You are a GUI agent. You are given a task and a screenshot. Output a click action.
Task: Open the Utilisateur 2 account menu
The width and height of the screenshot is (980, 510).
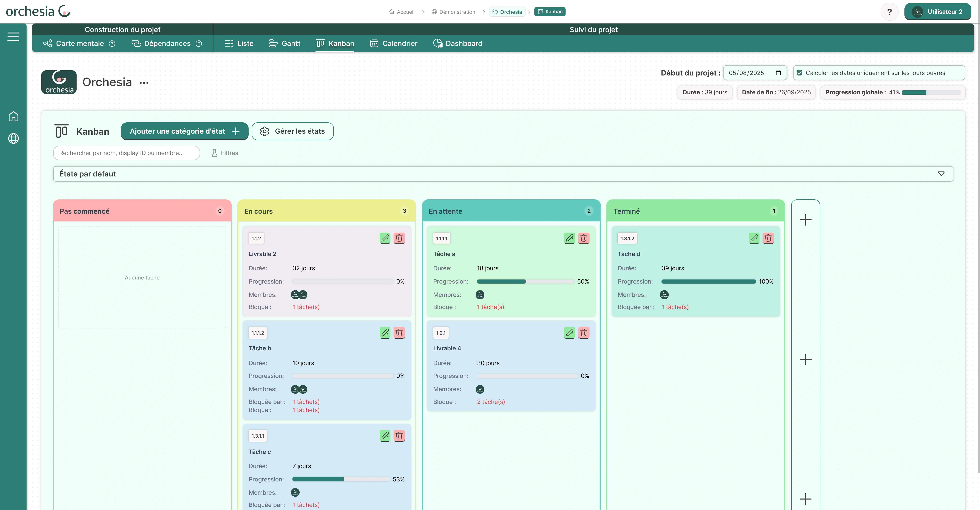click(938, 12)
